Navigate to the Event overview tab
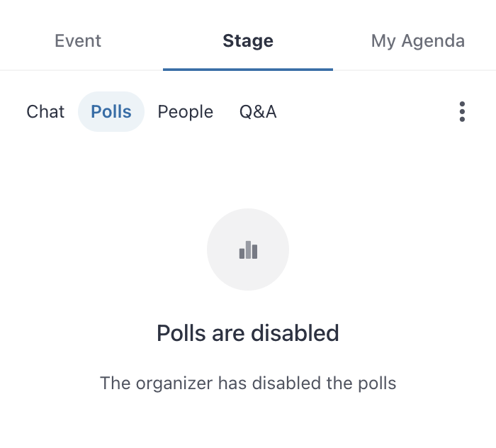The height and width of the screenshot is (448, 496). point(78,41)
